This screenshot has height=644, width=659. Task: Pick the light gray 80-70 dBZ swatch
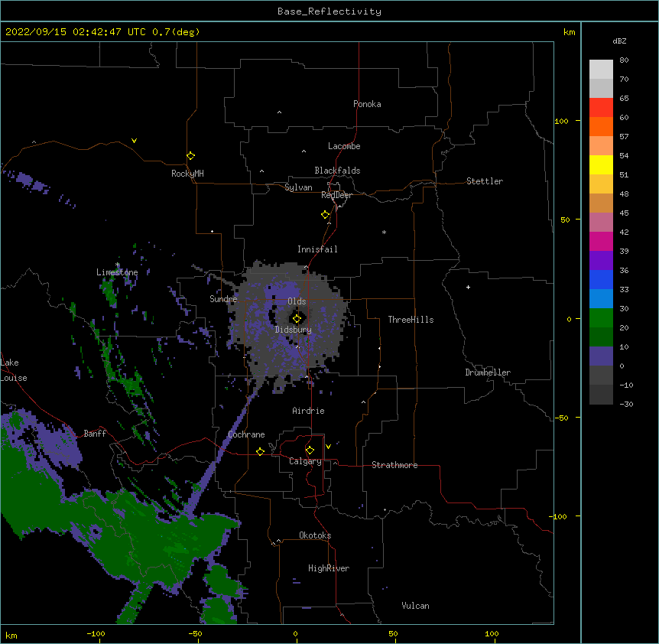(x=601, y=70)
